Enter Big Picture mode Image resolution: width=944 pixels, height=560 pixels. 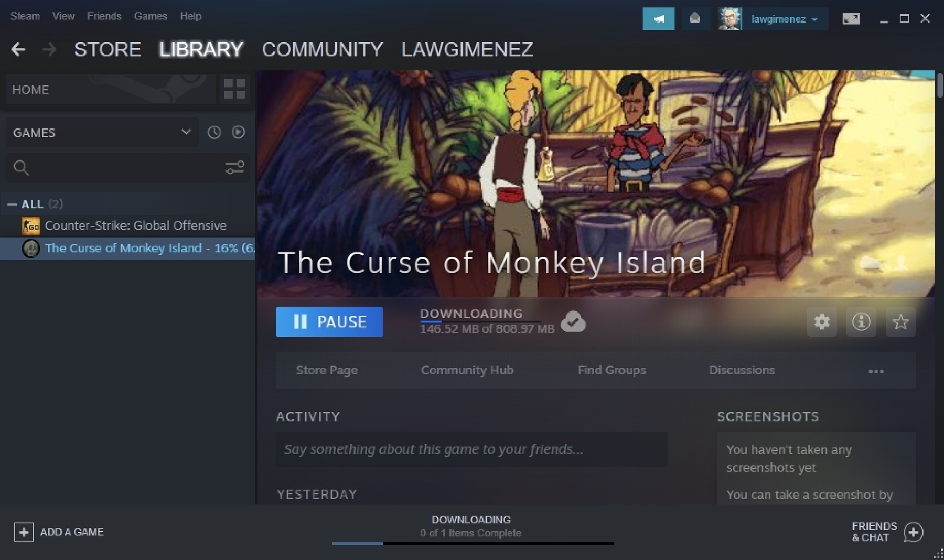[x=850, y=19]
